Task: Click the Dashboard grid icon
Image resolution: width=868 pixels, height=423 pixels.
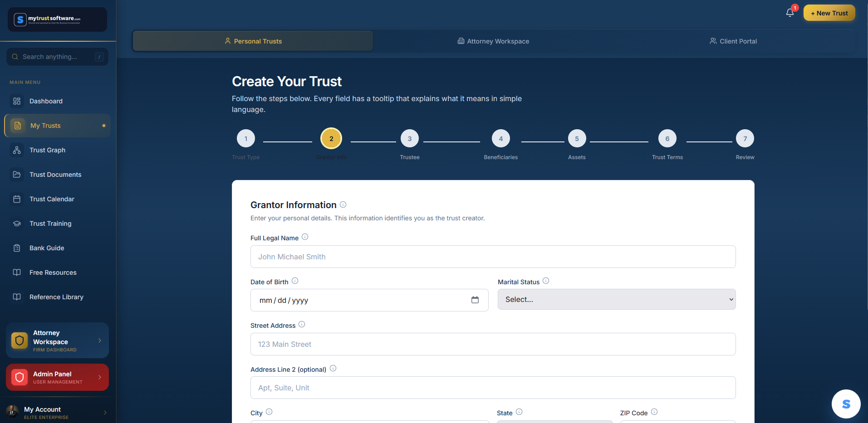Action: coord(17,101)
